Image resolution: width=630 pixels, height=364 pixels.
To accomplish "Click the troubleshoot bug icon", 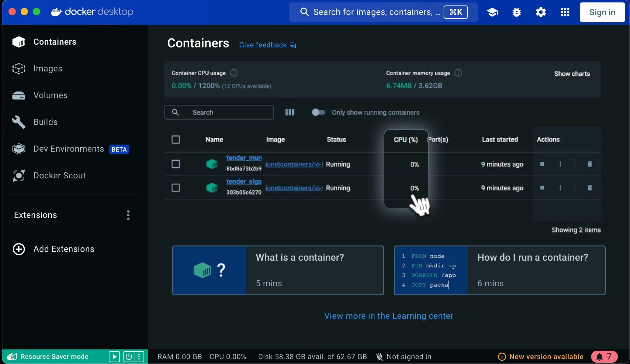I will tap(516, 12).
